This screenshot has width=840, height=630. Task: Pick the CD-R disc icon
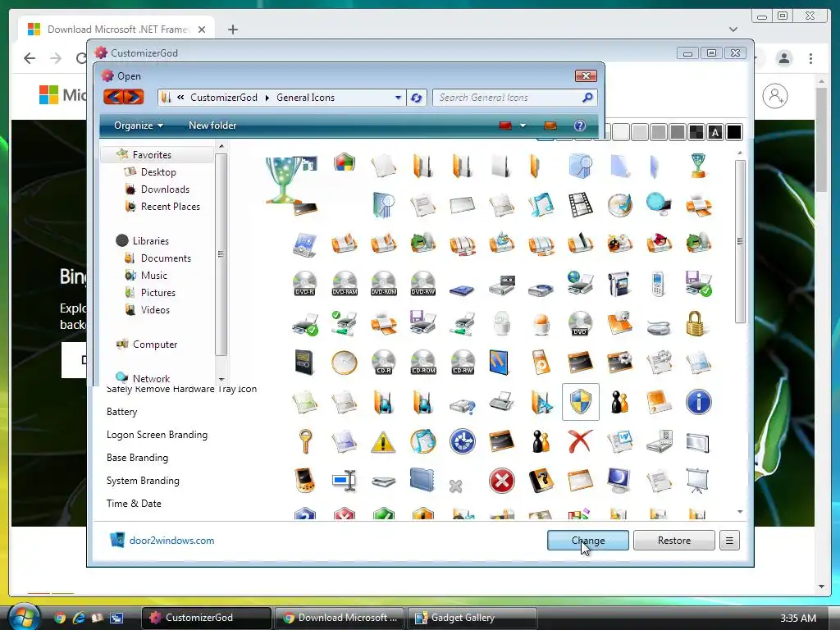pyautogui.click(x=384, y=362)
